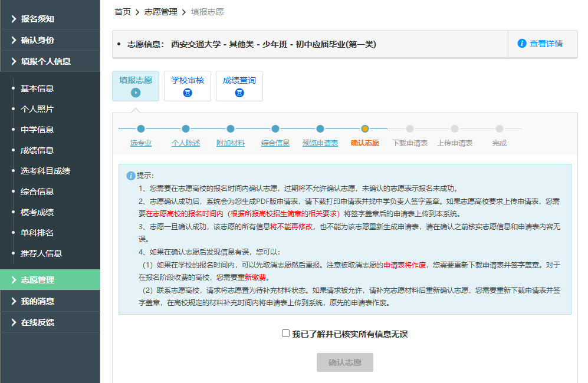Click the 预览申请表 step circle marker
The height and width of the screenshot is (383, 588).
(320, 128)
